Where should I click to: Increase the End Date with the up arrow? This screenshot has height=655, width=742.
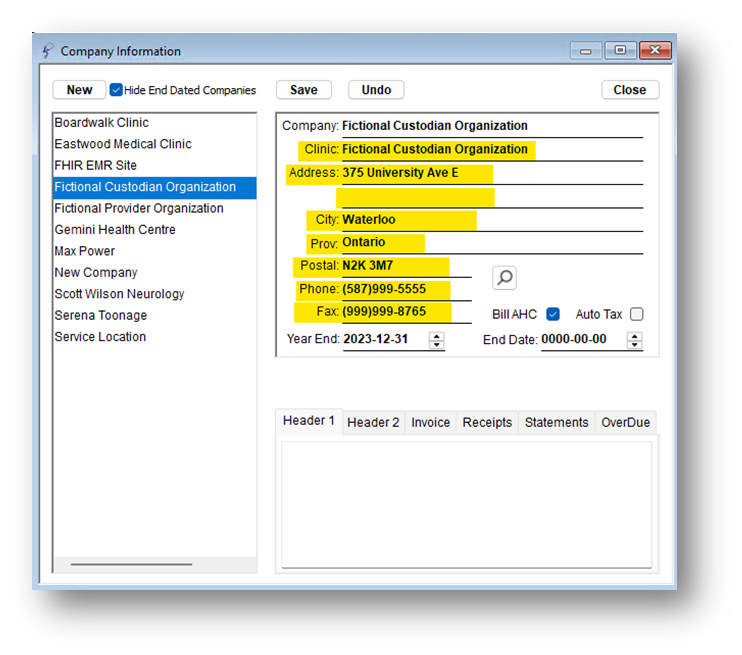click(634, 335)
